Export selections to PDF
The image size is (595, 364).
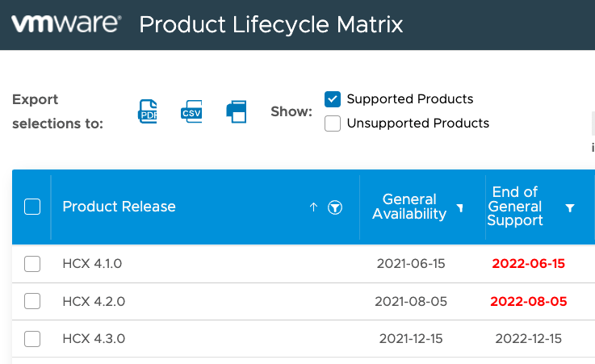(x=148, y=111)
